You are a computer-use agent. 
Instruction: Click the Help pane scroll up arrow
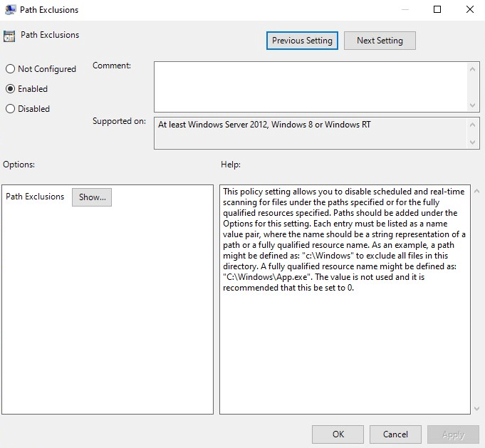pyautogui.click(x=476, y=191)
